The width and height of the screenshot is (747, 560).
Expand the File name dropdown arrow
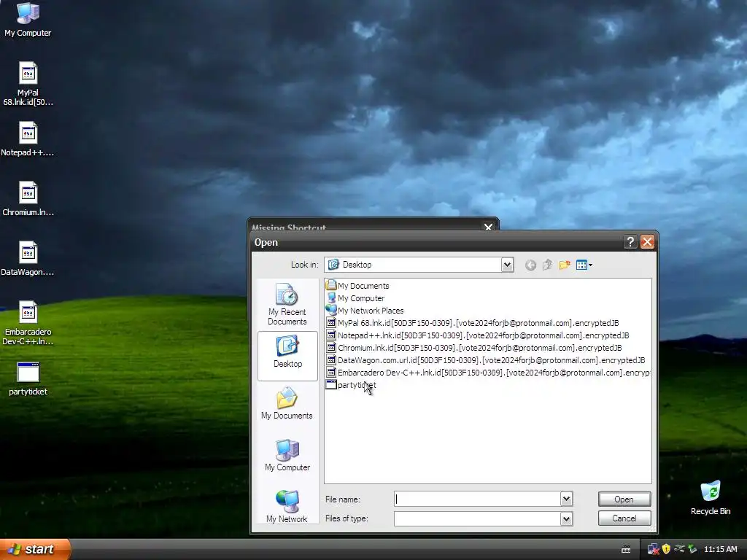[x=566, y=499]
